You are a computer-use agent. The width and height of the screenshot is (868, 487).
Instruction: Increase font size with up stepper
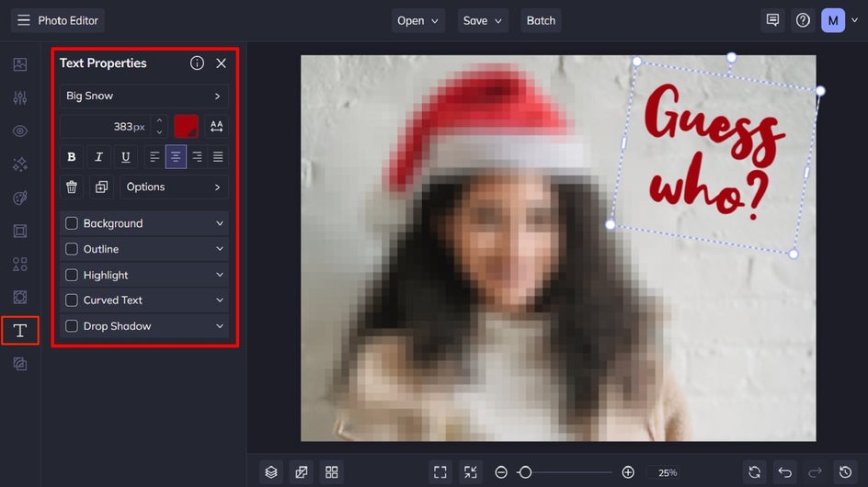(159, 120)
